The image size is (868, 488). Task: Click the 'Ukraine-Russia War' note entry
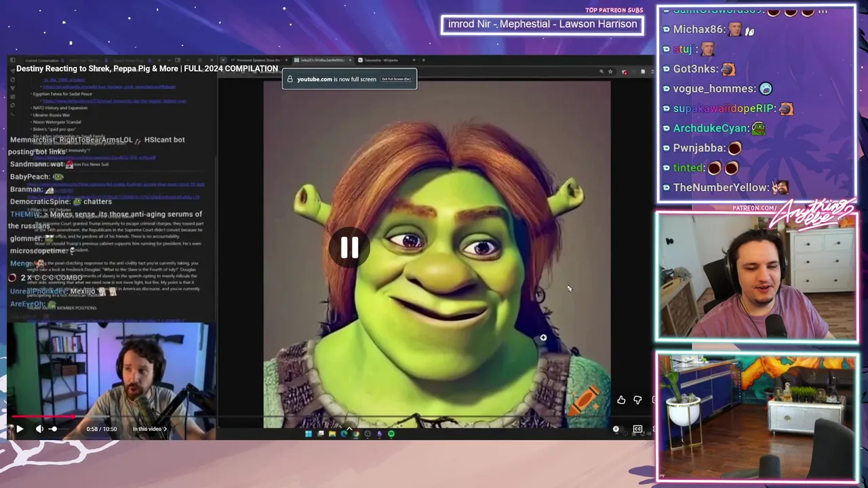click(52, 115)
